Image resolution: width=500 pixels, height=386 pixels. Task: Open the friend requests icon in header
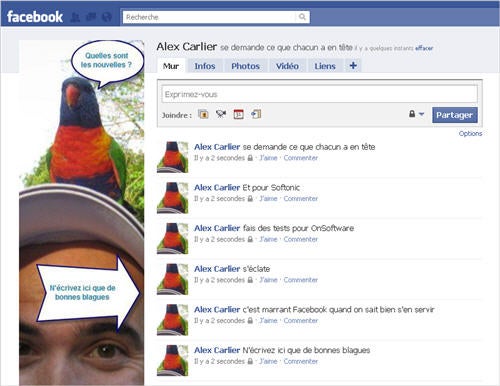[x=75, y=17]
